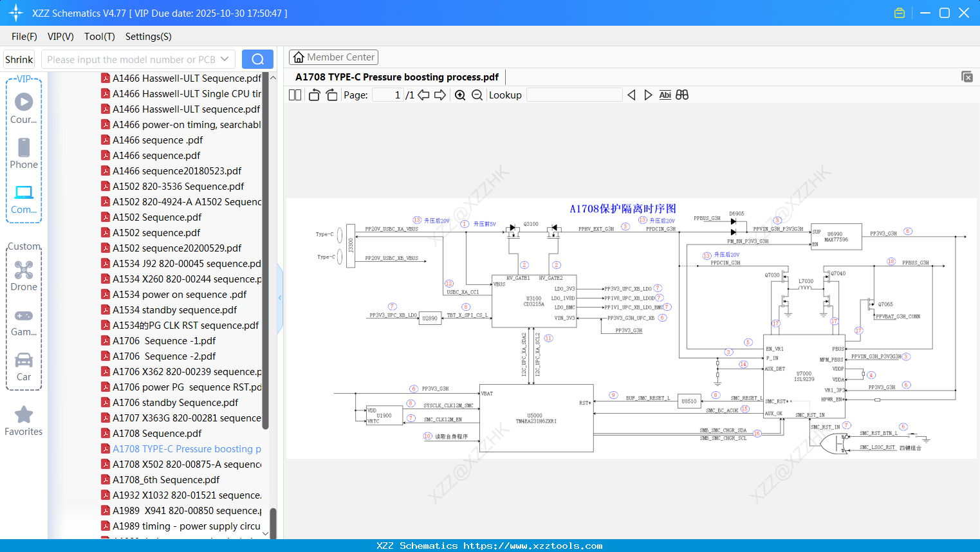Toggle the two-page layout view icon
Viewport: 980px width, 552px height.
(x=295, y=95)
